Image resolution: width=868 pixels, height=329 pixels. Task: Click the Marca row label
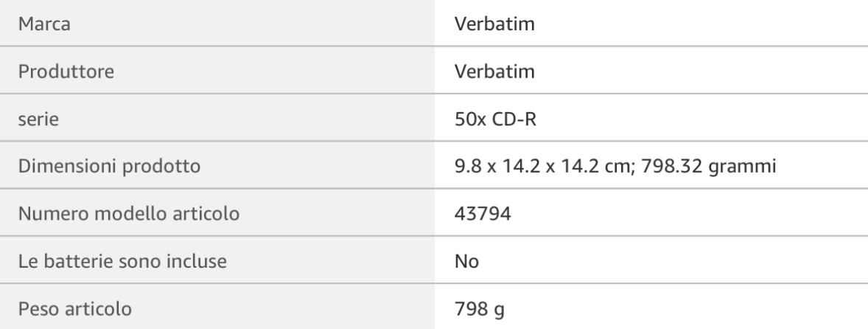(x=43, y=25)
